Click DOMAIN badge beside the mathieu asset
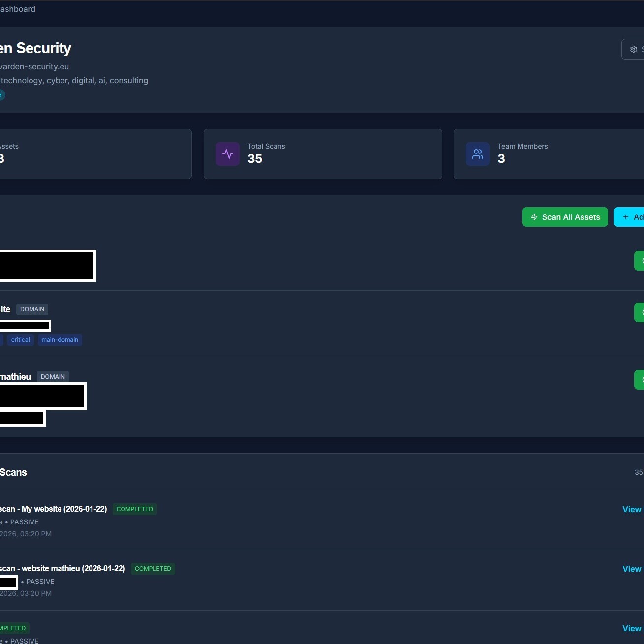Screen dimensions: 644x644 [x=53, y=377]
